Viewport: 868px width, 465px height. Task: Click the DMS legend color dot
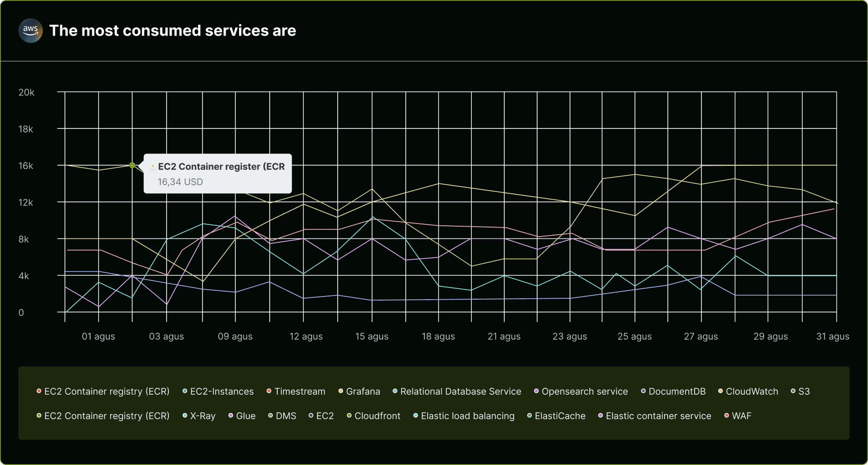tap(270, 416)
